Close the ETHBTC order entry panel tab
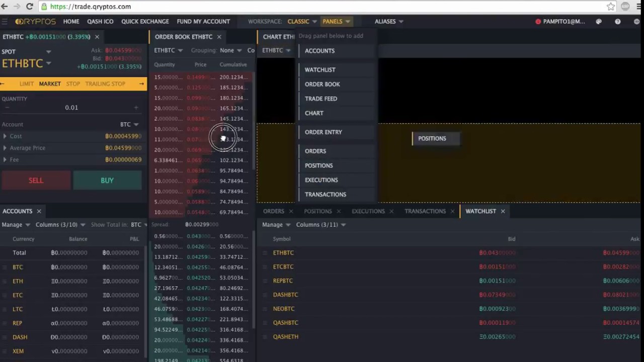644x362 pixels. click(97, 37)
